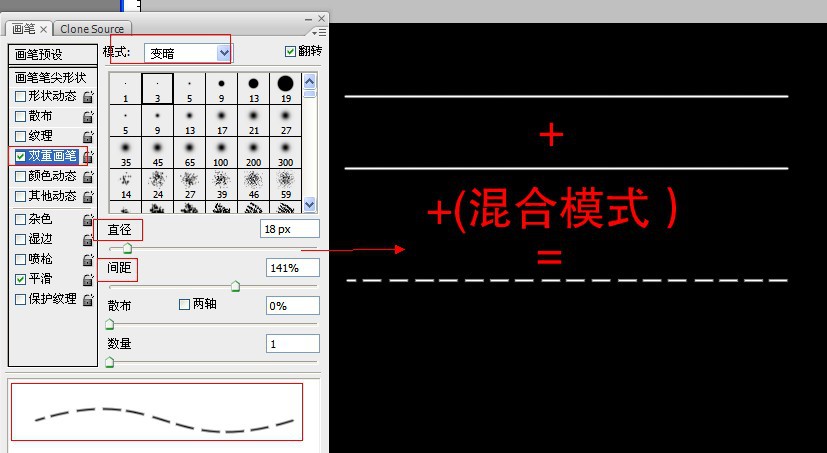Toggle lock icon beside 散布 option
Screen dimensions: 827x453
(89, 117)
